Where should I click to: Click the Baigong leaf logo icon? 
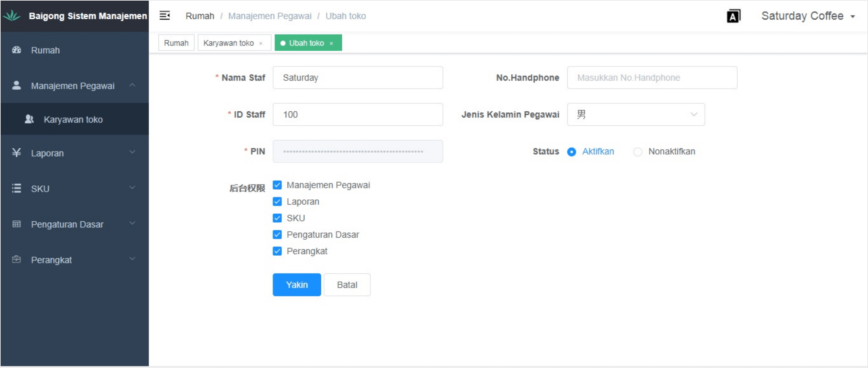(x=12, y=15)
